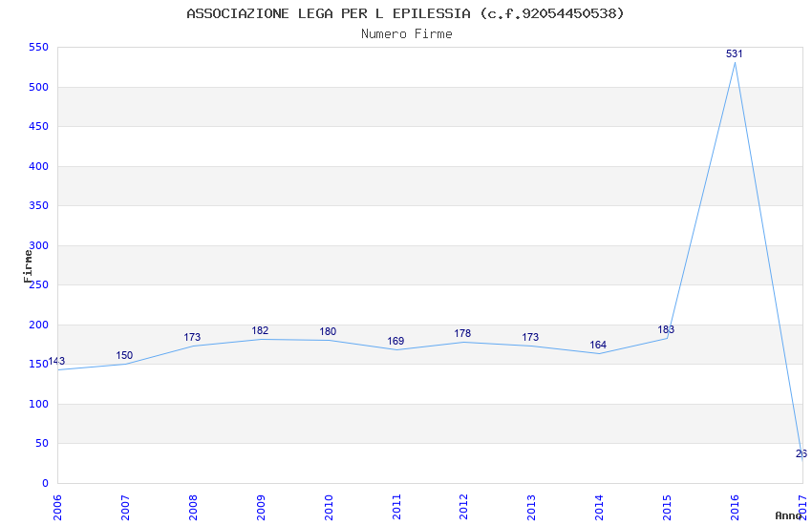Click the 173 data label above 2013
This screenshot has height=525, width=812.
(x=530, y=337)
